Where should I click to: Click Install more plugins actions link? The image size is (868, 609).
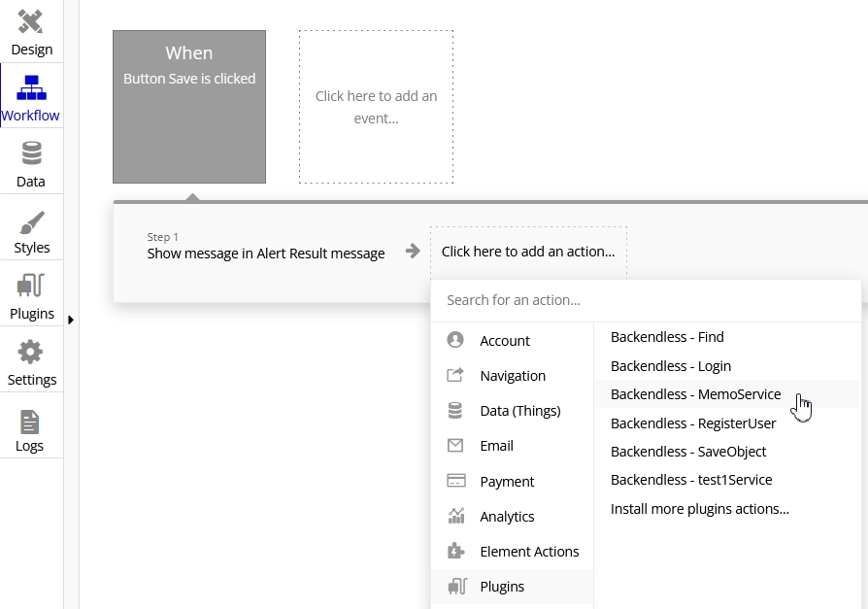coord(700,509)
